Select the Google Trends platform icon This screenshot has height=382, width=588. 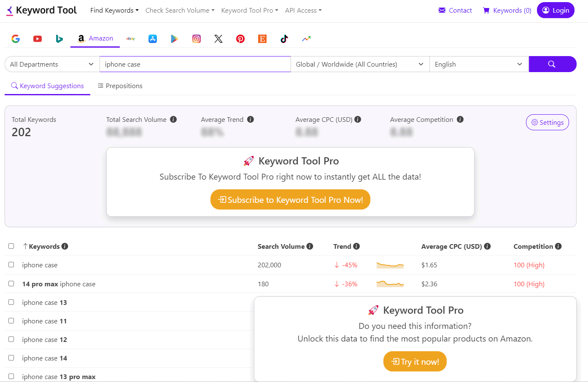coord(306,39)
